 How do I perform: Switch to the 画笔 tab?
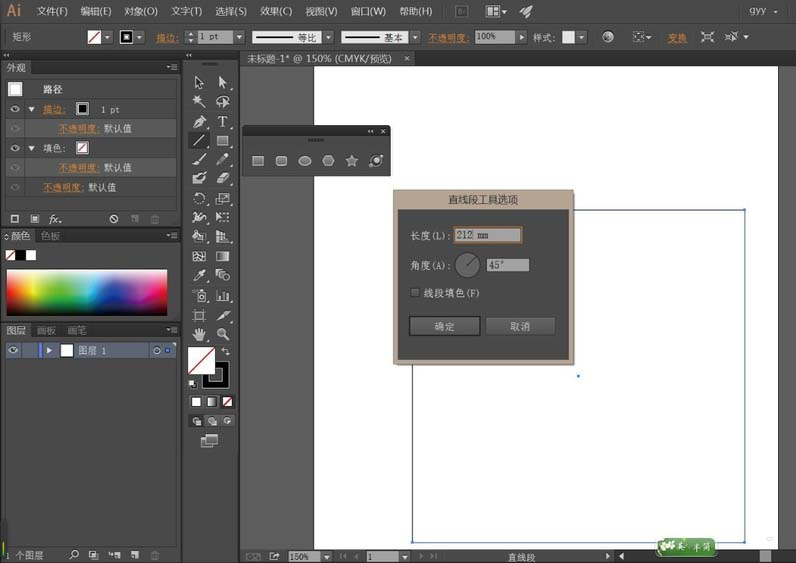click(77, 330)
